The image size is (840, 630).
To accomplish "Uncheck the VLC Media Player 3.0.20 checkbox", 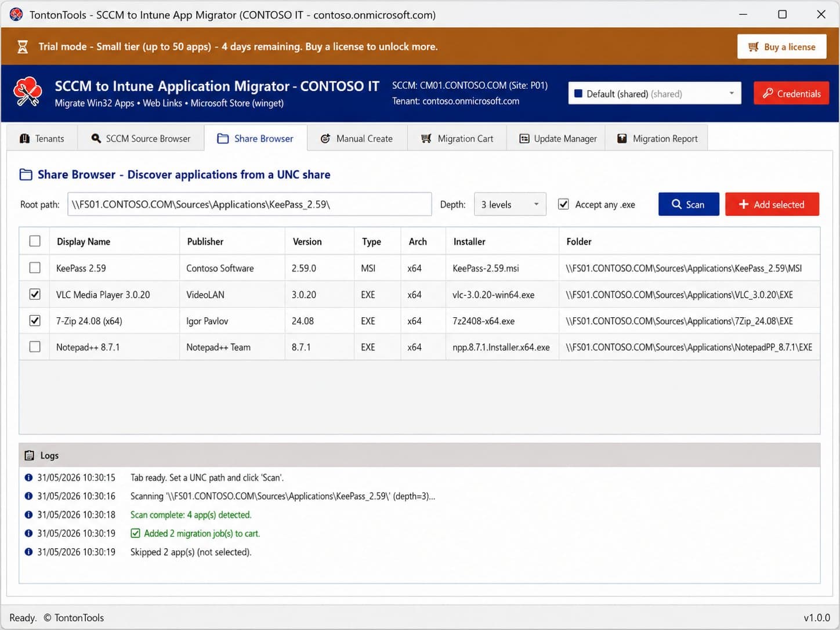I will pyautogui.click(x=35, y=294).
